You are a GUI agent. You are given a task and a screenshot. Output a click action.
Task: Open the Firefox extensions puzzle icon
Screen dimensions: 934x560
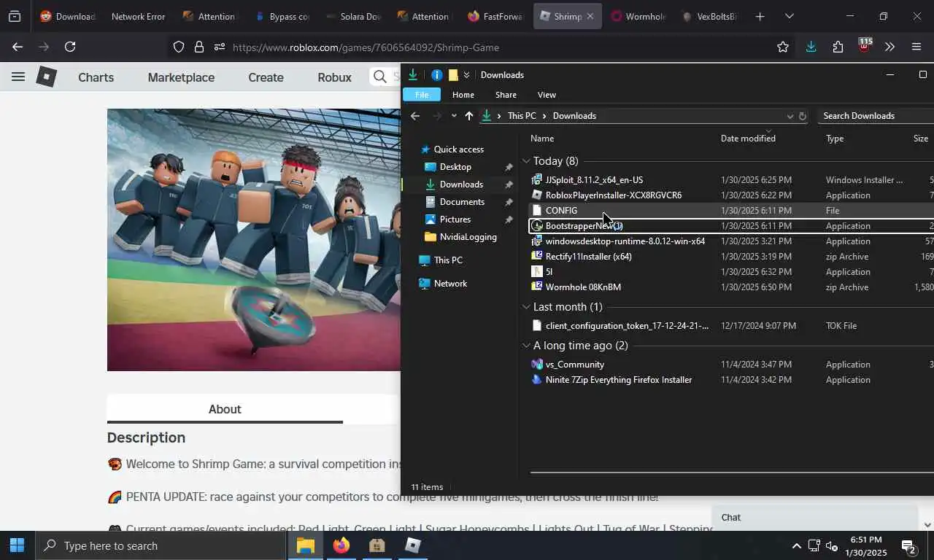click(x=838, y=47)
